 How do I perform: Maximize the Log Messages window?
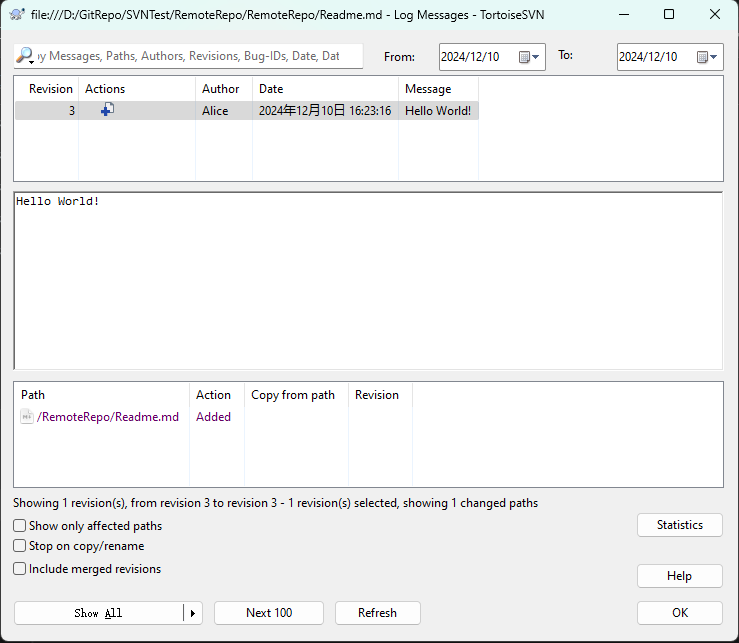[x=669, y=15]
